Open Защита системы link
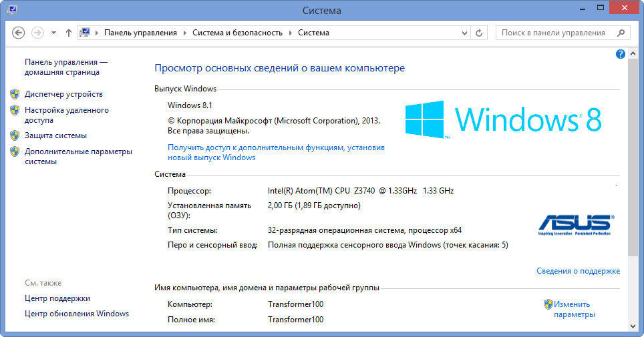Viewport: 644px width, 337px height. [x=56, y=135]
